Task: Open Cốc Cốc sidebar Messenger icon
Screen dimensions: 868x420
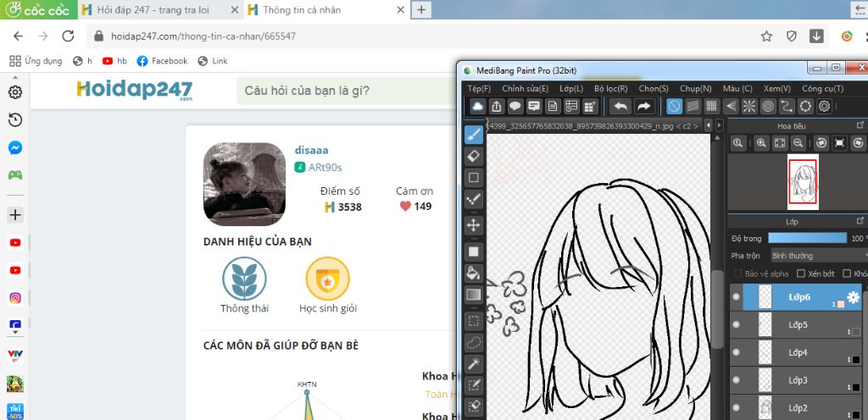Action: [x=15, y=148]
